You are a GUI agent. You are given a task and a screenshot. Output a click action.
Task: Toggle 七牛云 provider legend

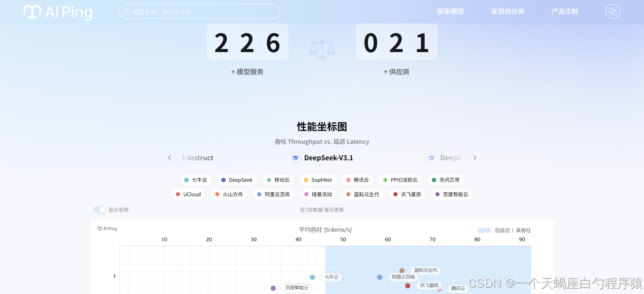pos(196,180)
